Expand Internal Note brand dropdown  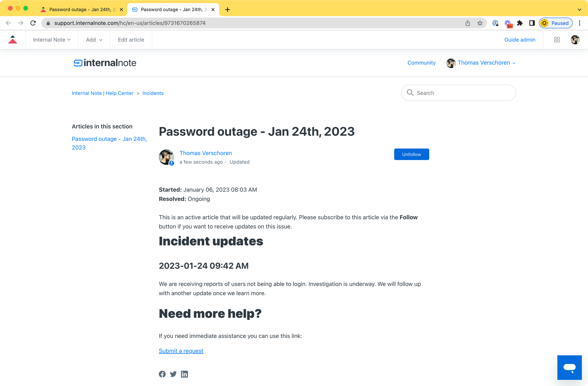click(x=52, y=40)
